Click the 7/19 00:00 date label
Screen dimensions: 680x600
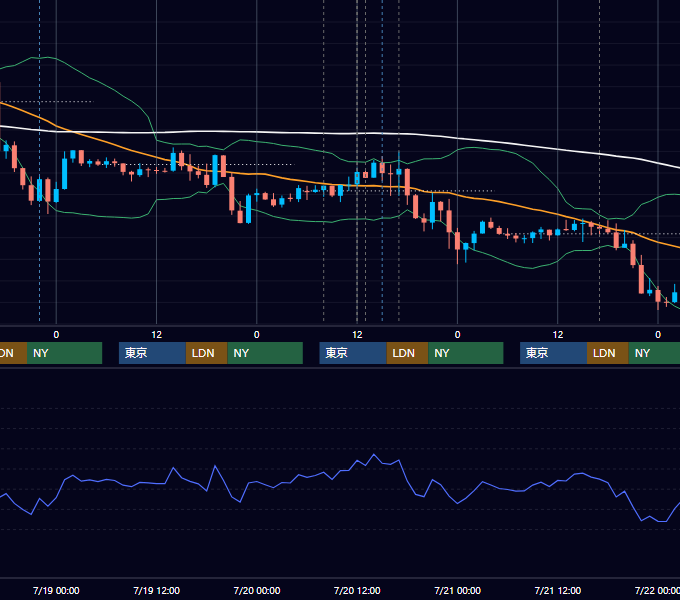[56, 590]
